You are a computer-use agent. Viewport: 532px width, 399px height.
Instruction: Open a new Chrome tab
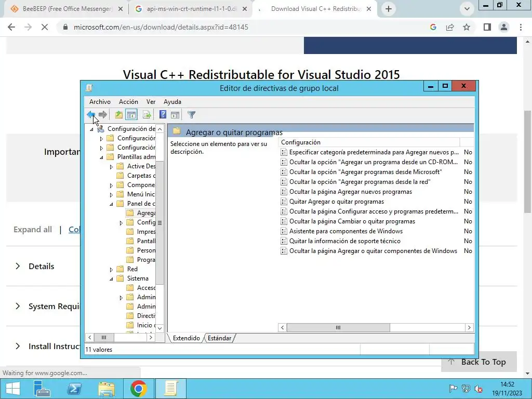tap(389, 9)
